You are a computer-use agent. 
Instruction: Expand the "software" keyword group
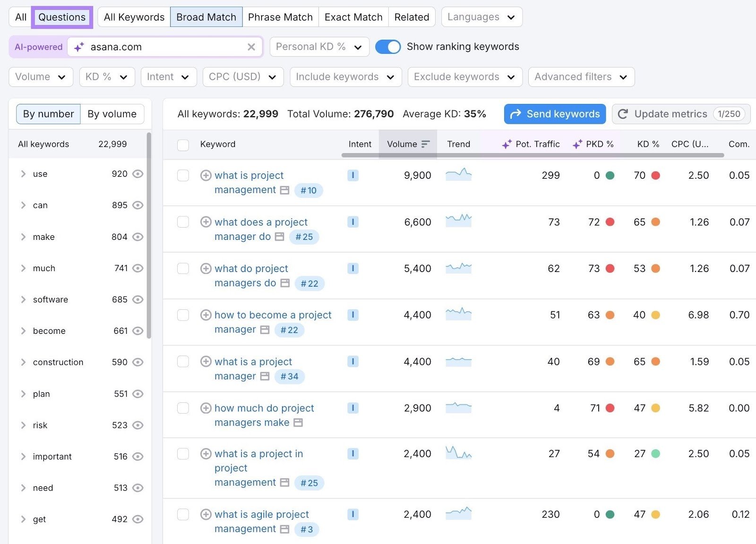23,299
